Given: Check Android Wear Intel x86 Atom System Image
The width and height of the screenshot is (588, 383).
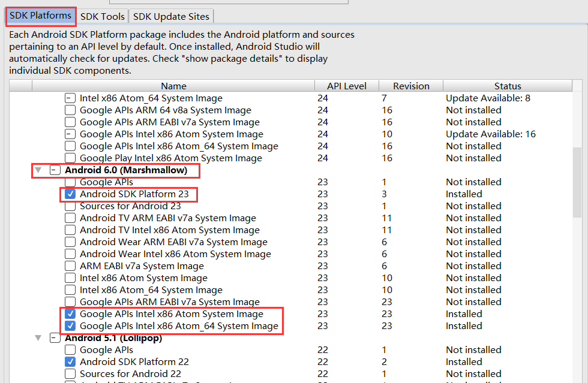Looking at the screenshot, I should (x=70, y=254).
